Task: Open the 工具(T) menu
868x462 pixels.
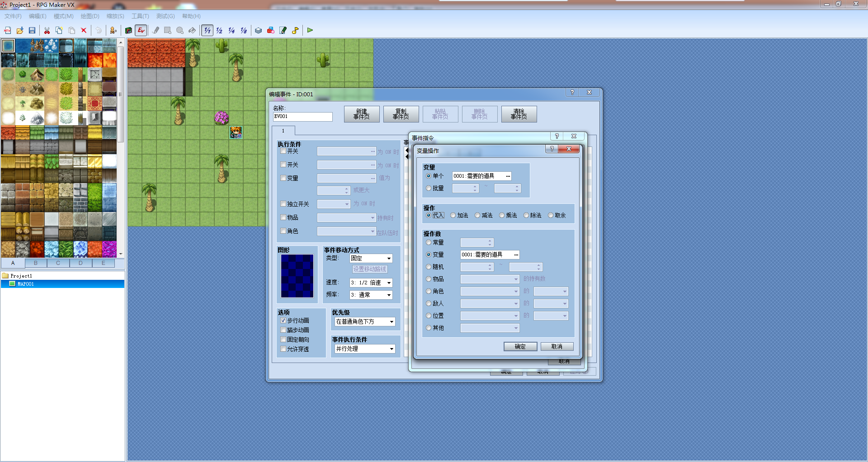Action: tap(140, 16)
